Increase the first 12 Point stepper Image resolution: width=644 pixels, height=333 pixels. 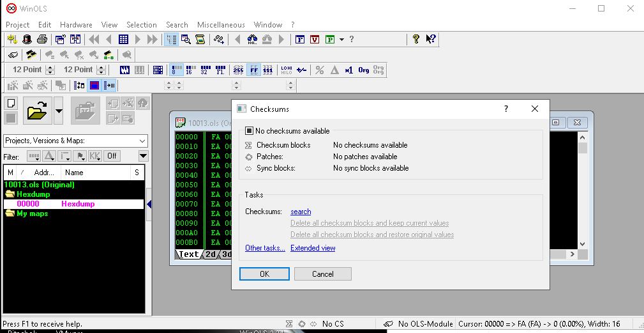click(x=50, y=67)
